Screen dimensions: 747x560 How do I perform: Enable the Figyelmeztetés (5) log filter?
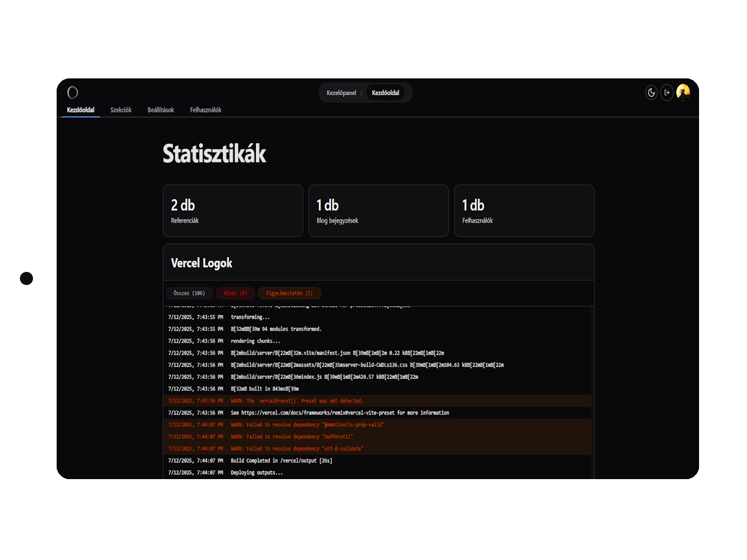pyautogui.click(x=289, y=292)
